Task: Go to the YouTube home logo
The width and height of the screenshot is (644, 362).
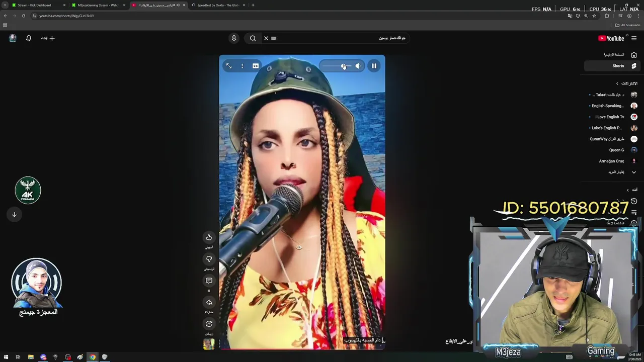Action: coord(611,38)
